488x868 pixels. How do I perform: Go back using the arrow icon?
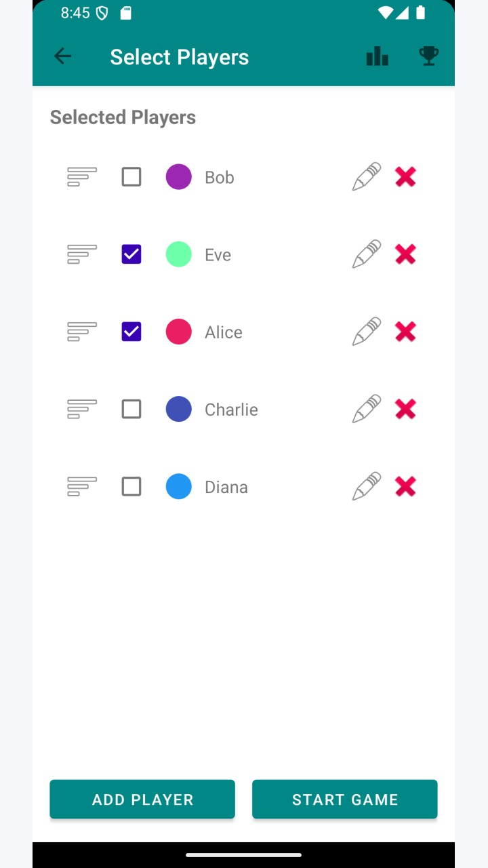tap(62, 56)
